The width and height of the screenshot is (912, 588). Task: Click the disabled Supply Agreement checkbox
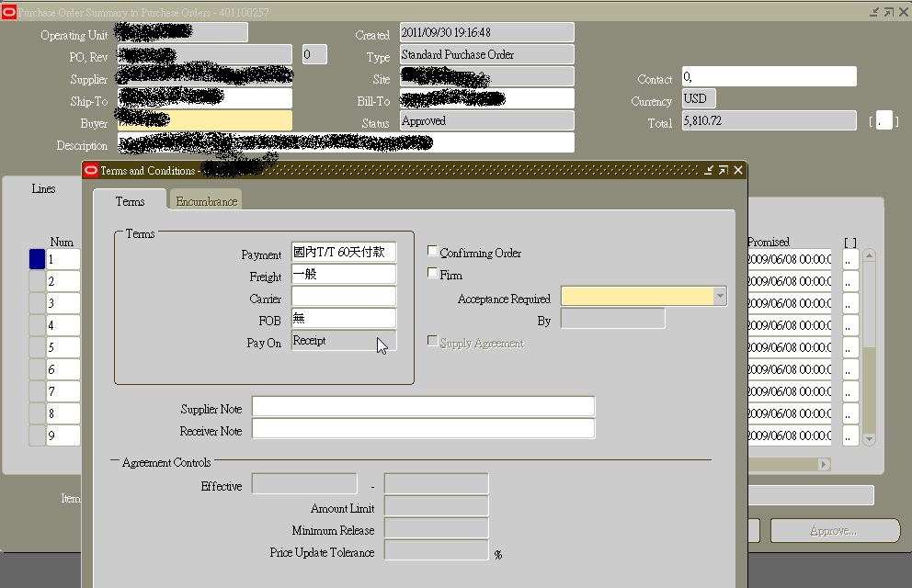[432, 341]
